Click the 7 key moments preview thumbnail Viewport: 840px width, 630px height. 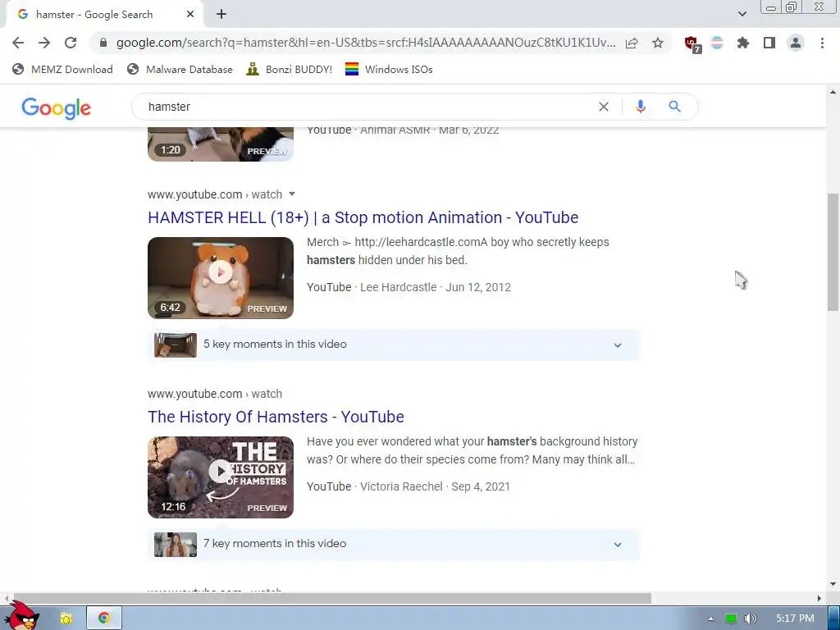point(176,545)
